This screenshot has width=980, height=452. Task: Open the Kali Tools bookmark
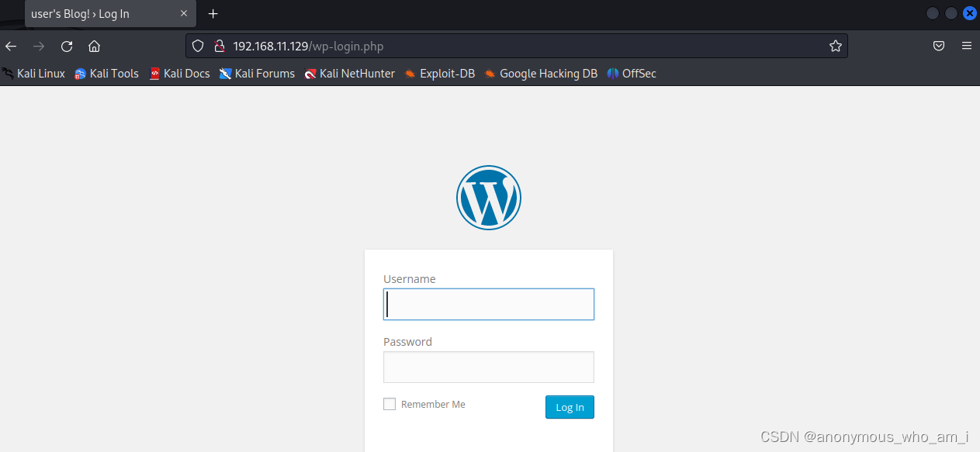pyautogui.click(x=106, y=74)
